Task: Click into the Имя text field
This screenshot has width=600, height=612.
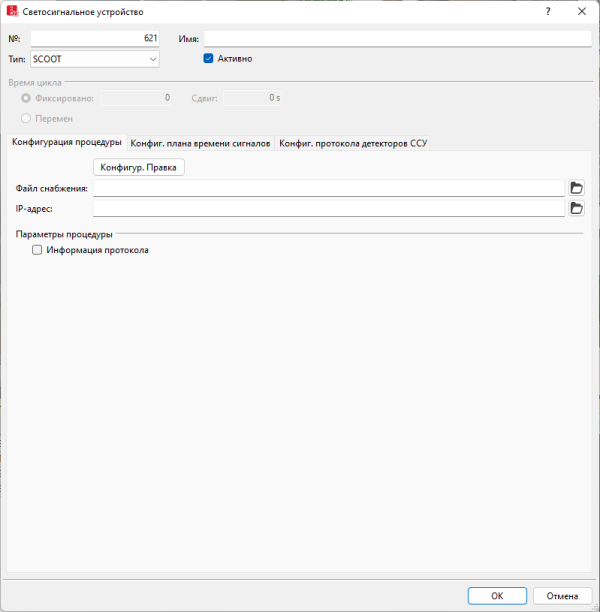Action: click(395, 39)
